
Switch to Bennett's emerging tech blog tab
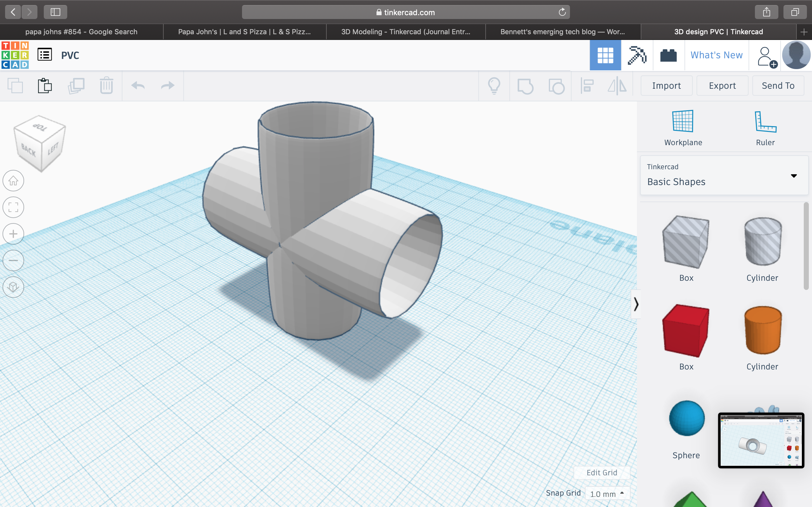[563, 32]
